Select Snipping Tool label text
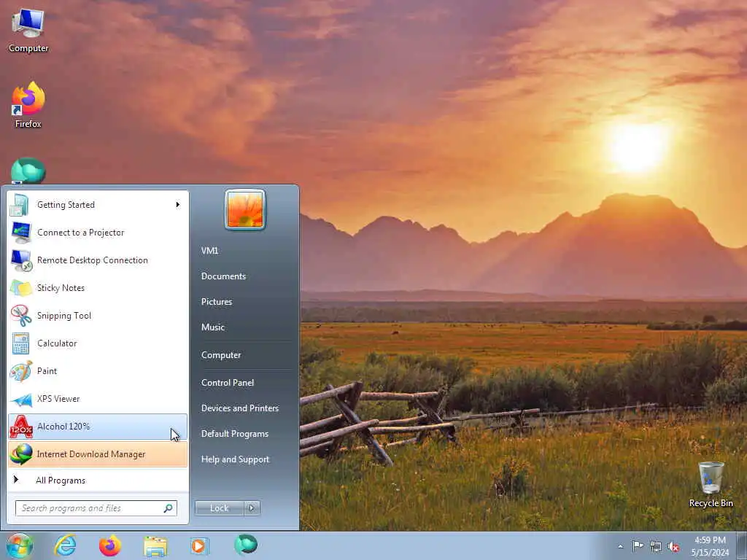The image size is (747, 560). tap(64, 316)
